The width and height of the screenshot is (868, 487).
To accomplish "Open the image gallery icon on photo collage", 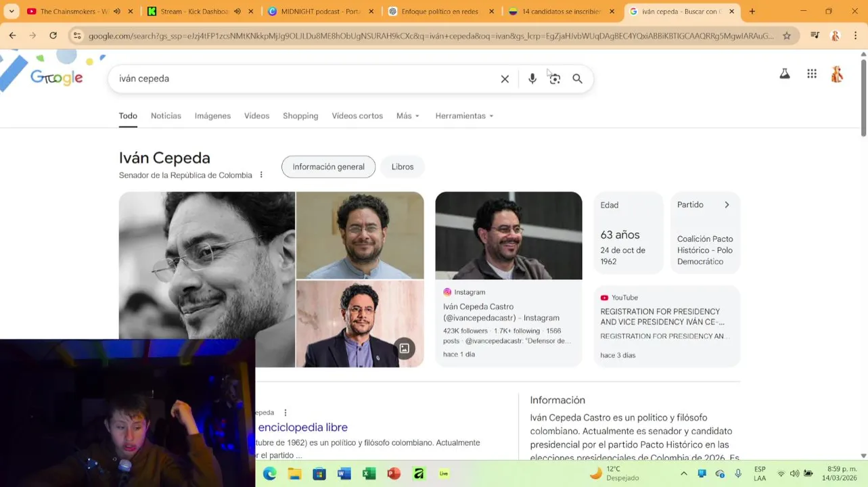I will tap(404, 348).
